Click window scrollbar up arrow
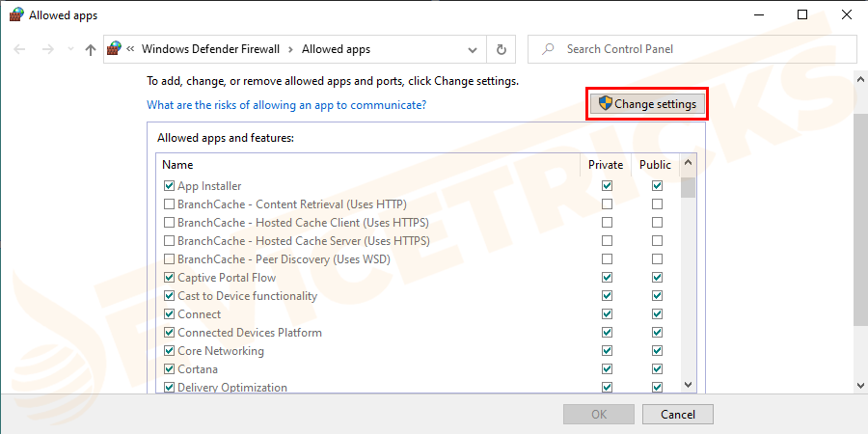This screenshot has width=868, height=434. (x=861, y=80)
